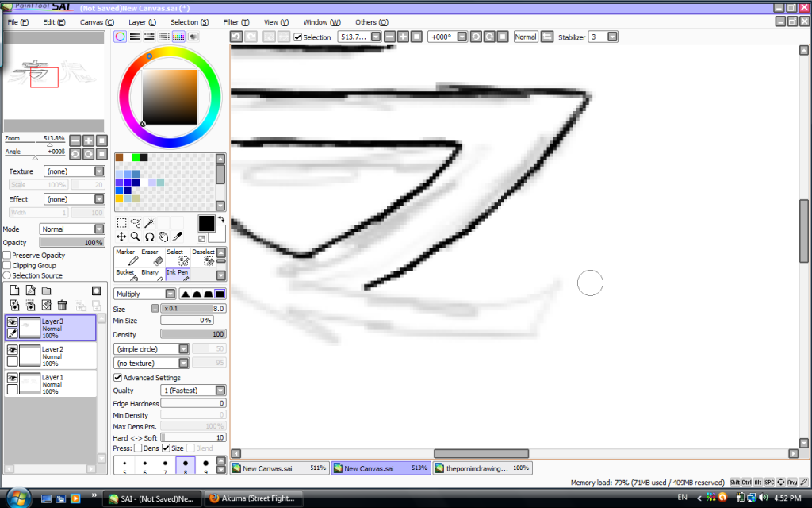Switch to the New Canvas.sai 511% tab
Viewport: 812px width, 508px height.
click(x=279, y=468)
